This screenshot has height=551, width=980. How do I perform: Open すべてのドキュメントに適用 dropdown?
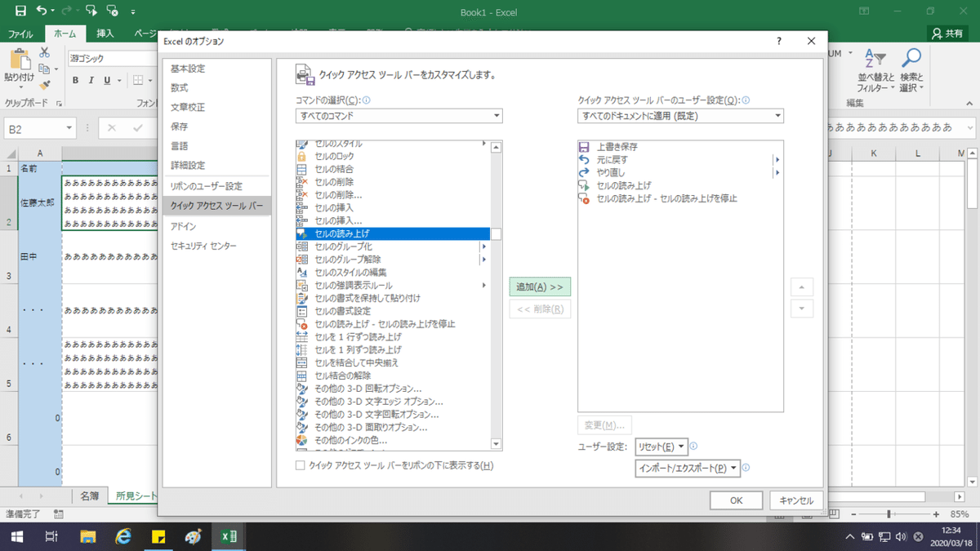[680, 116]
